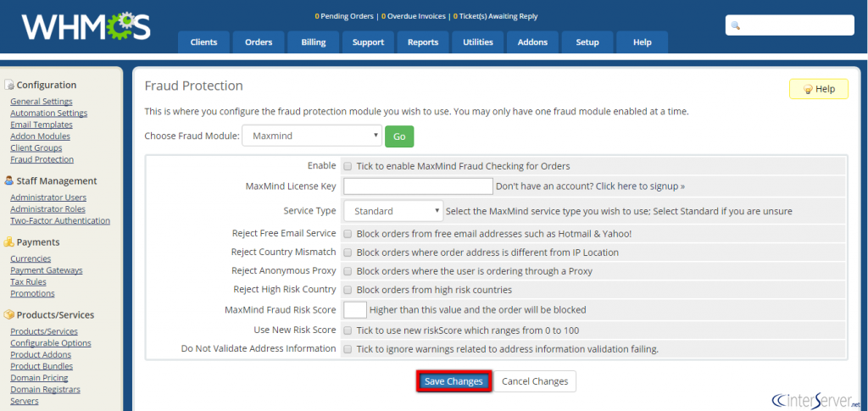Screen dimensions: 868x411
Task: Click '0 Overdue Invoices' status text
Action: point(413,16)
